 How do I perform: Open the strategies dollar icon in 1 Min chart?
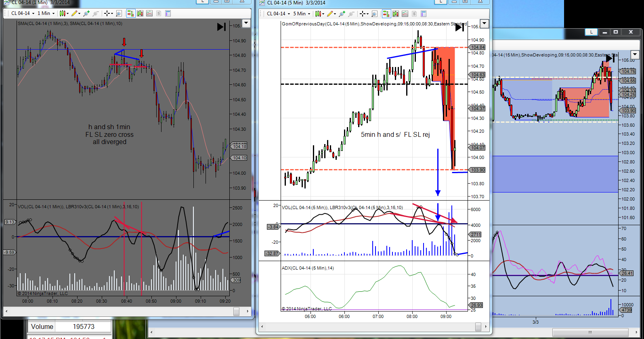tap(159, 13)
